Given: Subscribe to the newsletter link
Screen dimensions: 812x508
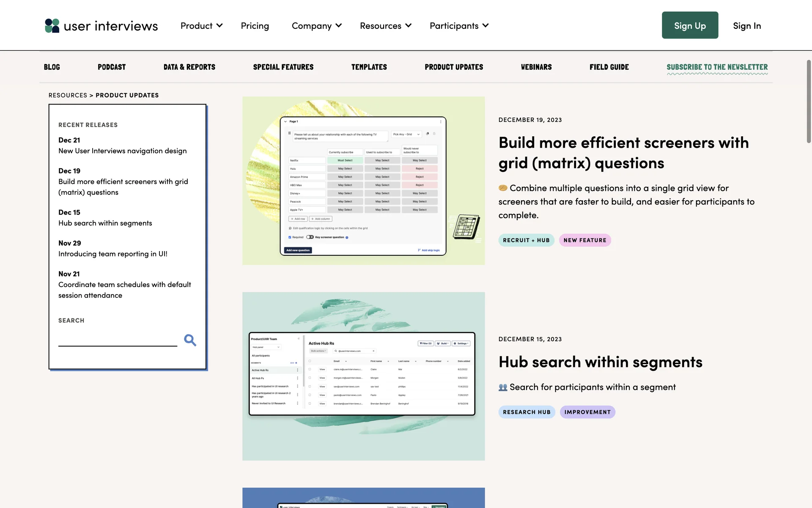Looking at the screenshot, I should [x=717, y=67].
